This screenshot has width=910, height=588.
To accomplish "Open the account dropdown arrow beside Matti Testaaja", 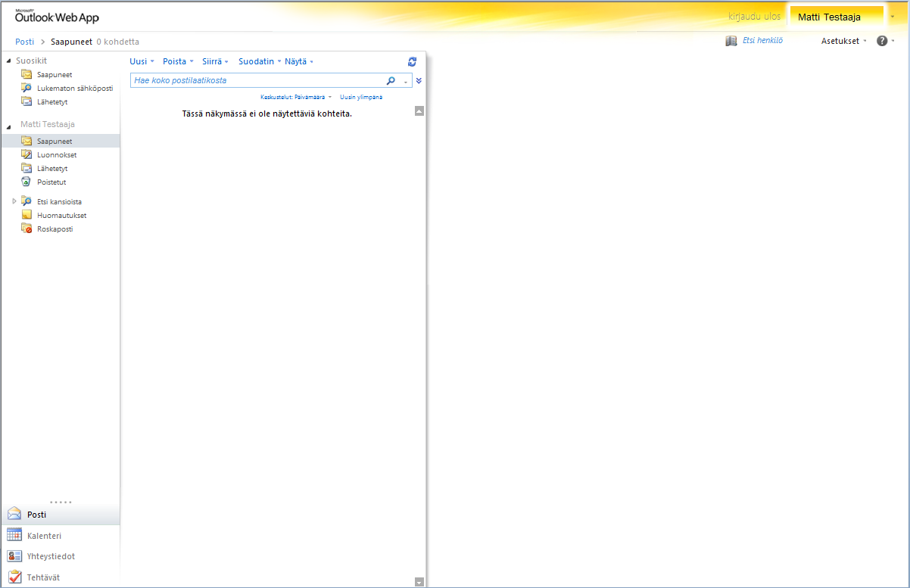I will tap(893, 17).
